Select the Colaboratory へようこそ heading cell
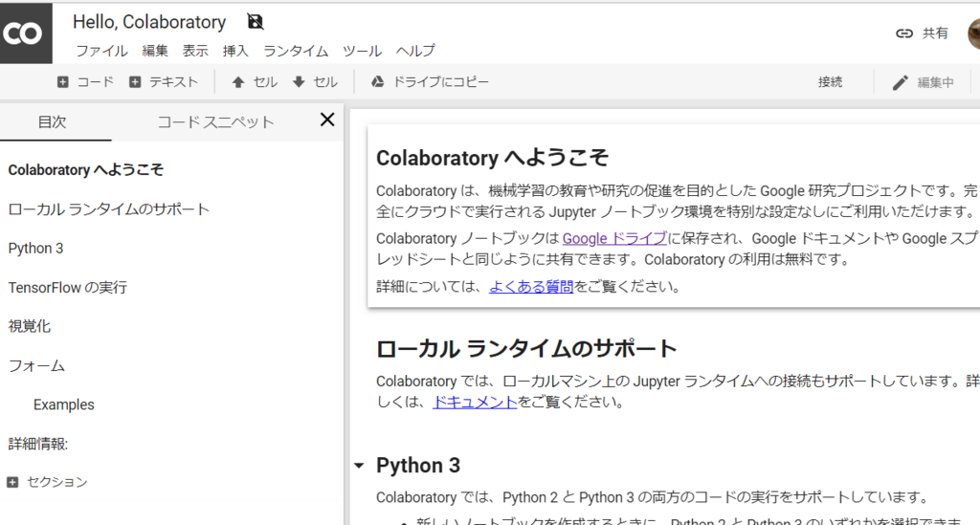 click(492, 158)
